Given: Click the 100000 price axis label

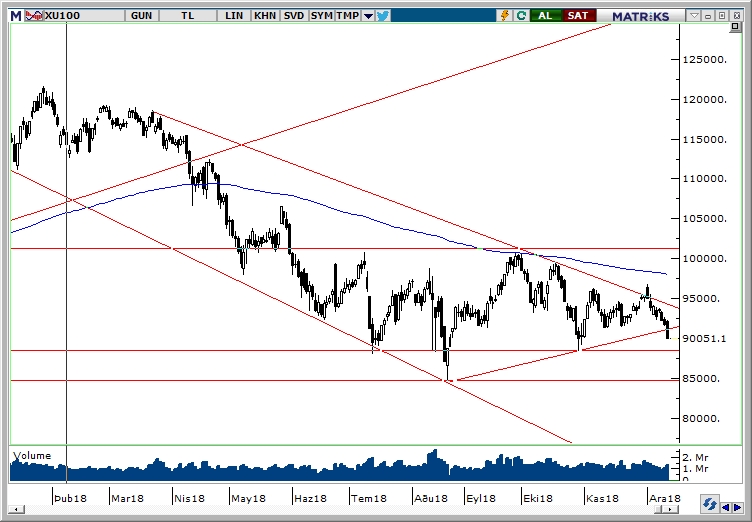Looking at the screenshot, I should coord(705,259).
